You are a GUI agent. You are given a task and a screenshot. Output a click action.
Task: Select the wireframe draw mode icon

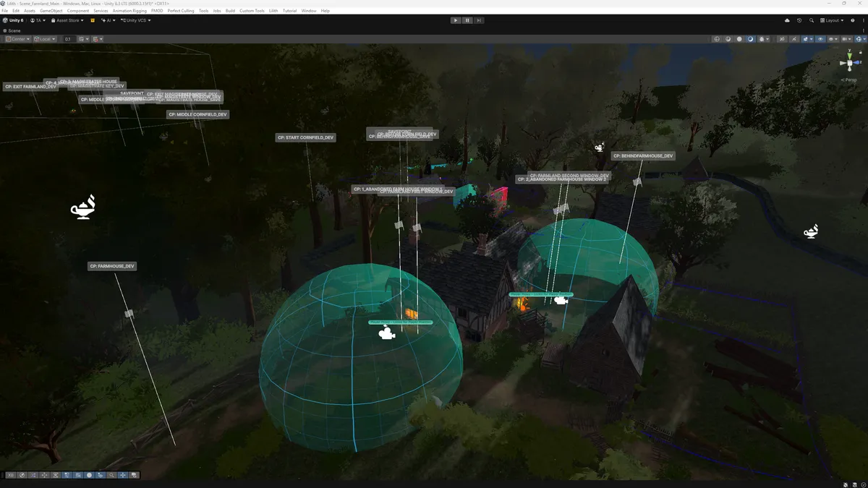(x=717, y=39)
